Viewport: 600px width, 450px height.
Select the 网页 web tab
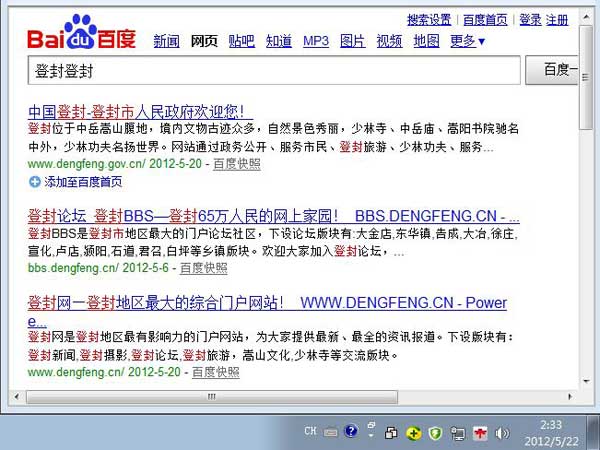click(204, 41)
